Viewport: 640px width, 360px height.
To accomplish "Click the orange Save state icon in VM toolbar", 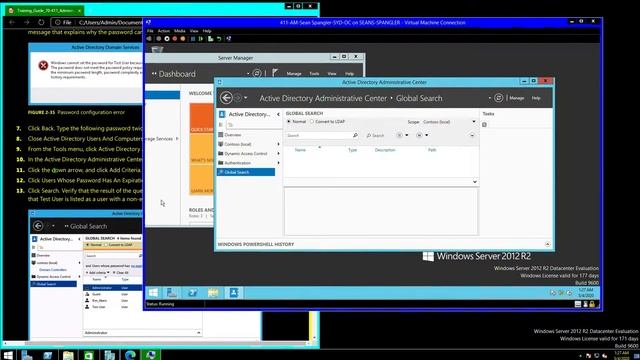I will (183, 39).
